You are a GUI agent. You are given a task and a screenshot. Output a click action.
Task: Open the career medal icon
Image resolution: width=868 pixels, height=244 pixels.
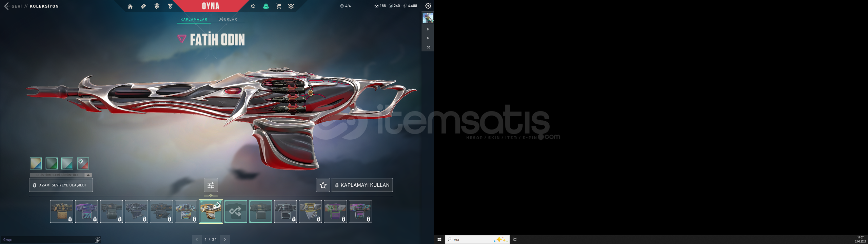[170, 6]
